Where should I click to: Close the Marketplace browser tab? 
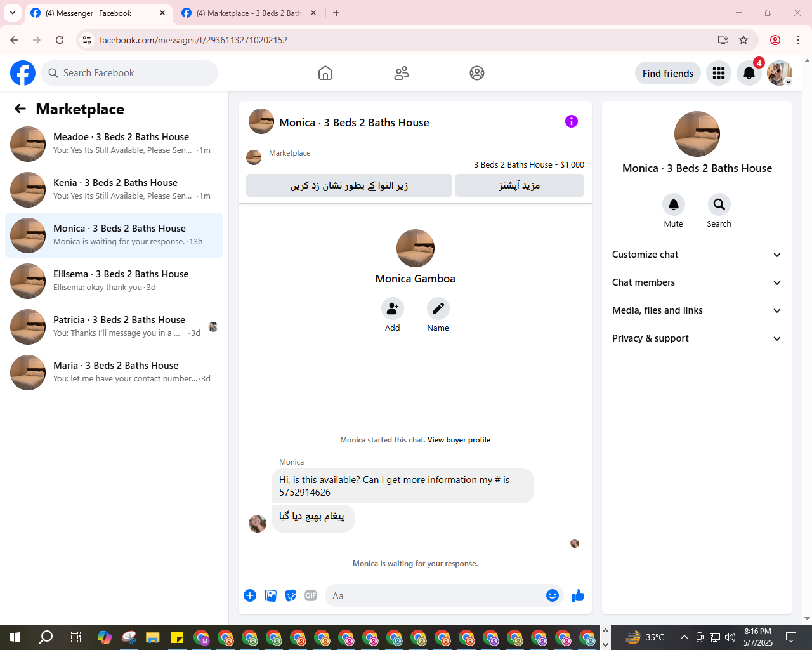[313, 13]
